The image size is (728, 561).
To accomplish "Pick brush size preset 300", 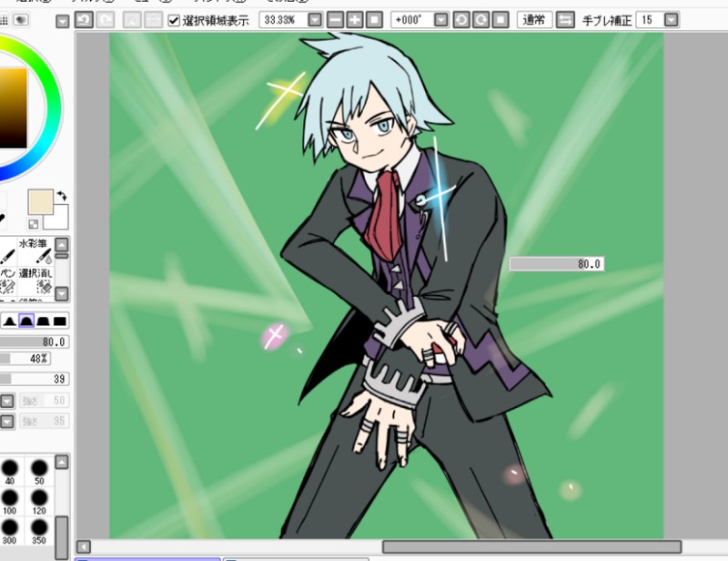I will coord(10,531).
